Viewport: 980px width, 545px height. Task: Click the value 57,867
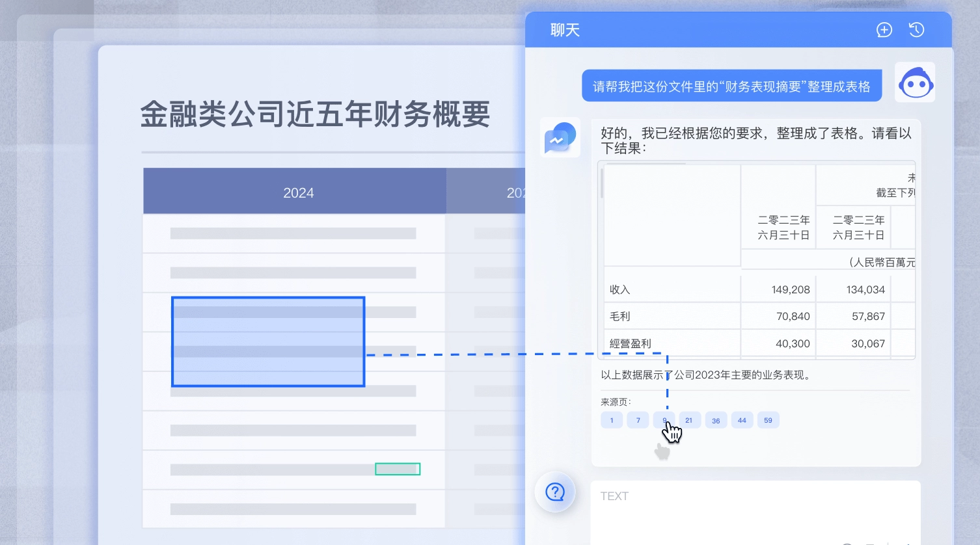tap(868, 316)
